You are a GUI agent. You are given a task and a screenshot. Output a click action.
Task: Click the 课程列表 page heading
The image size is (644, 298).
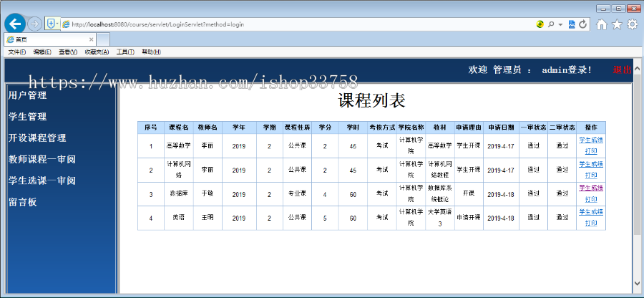click(372, 101)
